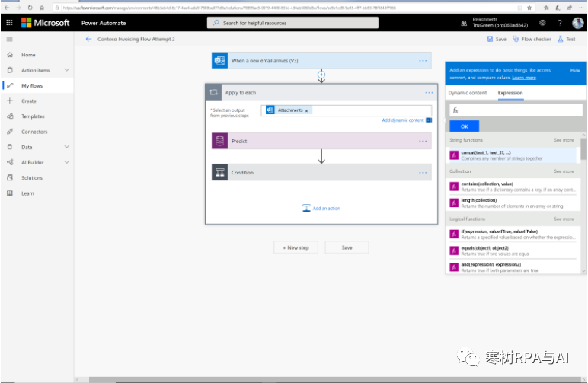Open the settings gear icon
Viewport: 588px width, 383px height.
542,23
